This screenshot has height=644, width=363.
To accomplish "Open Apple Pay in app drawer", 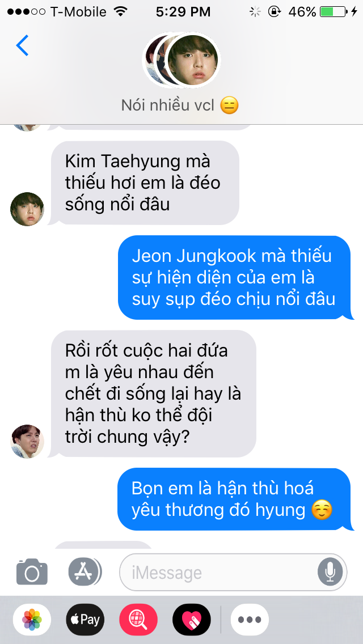I will point(85,620).
